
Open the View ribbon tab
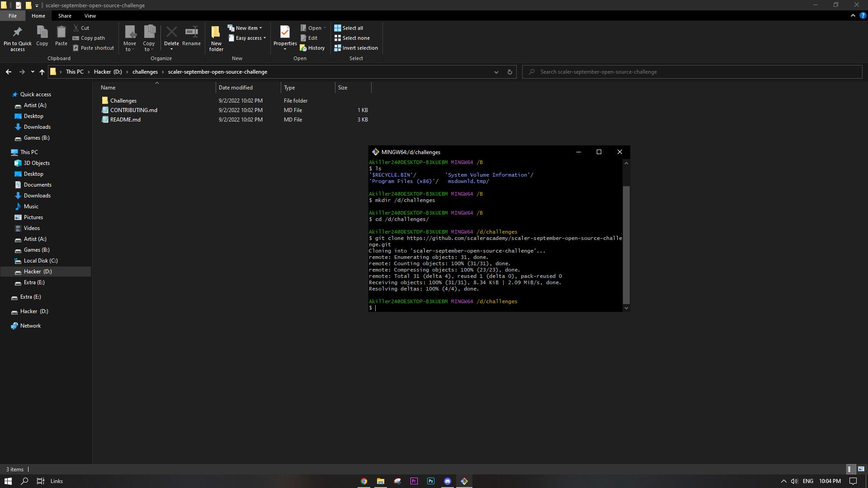(90, 16)
